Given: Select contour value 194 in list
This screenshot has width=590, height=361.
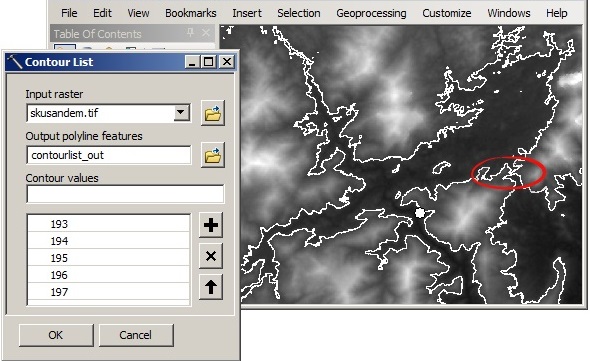Looking at the screenshot, I should click(x=108, y=241).
